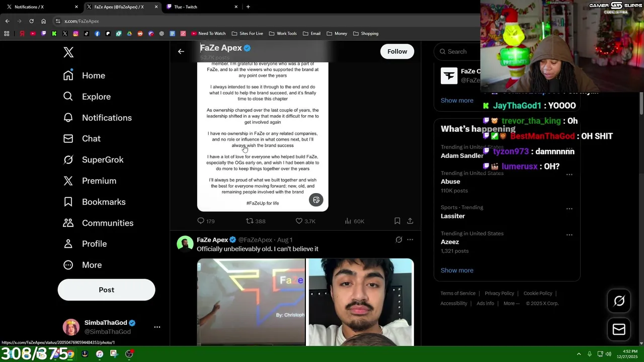644x362 pixels.
Task: Open Chat in the X sidebar
Action: [x=82, y=139]
